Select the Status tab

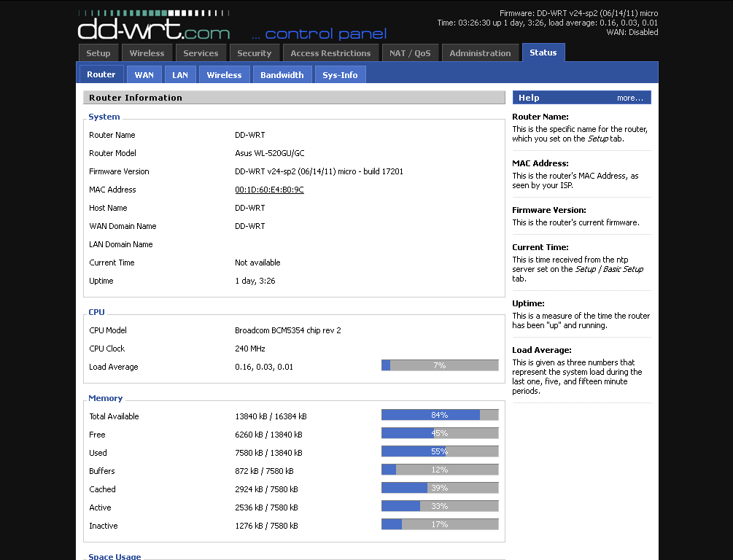tap(543, 52)
